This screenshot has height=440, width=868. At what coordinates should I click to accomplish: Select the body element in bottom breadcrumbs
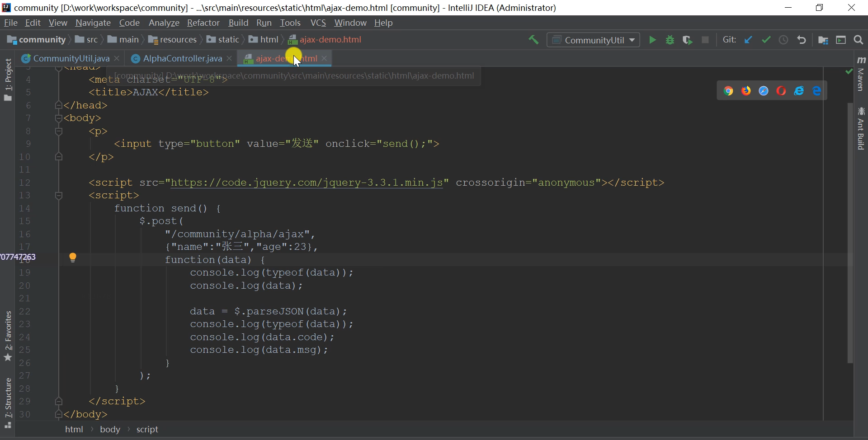(x=110, y=429)
